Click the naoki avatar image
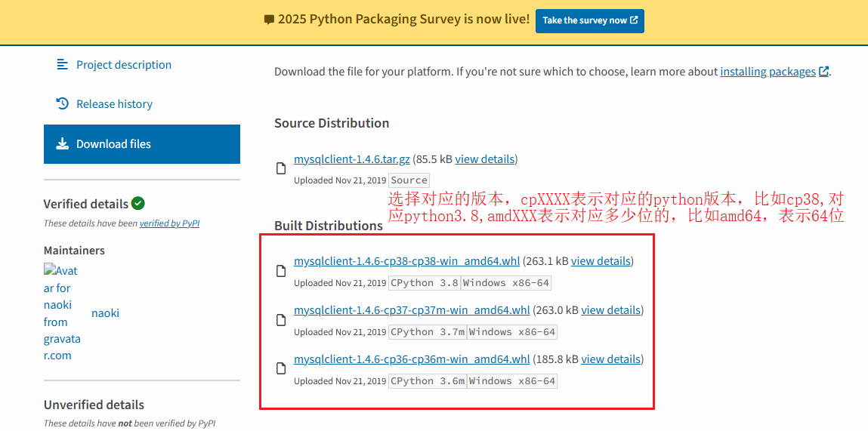 [62, 313]
